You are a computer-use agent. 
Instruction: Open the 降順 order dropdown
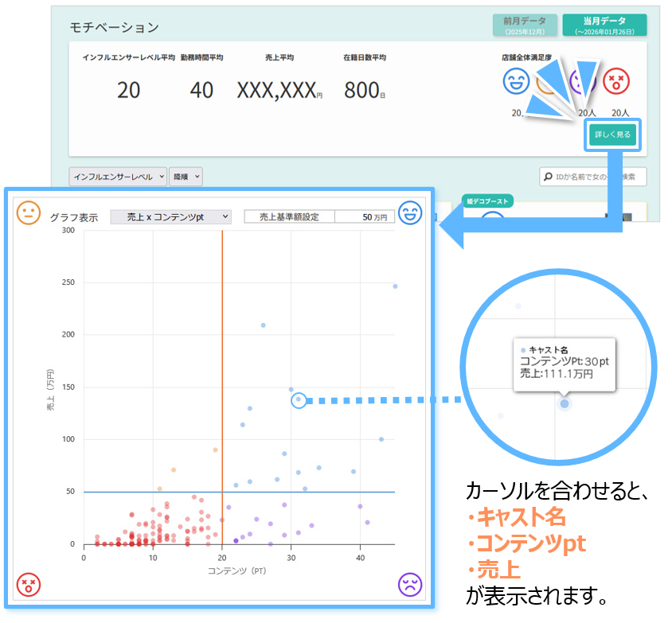186,177
